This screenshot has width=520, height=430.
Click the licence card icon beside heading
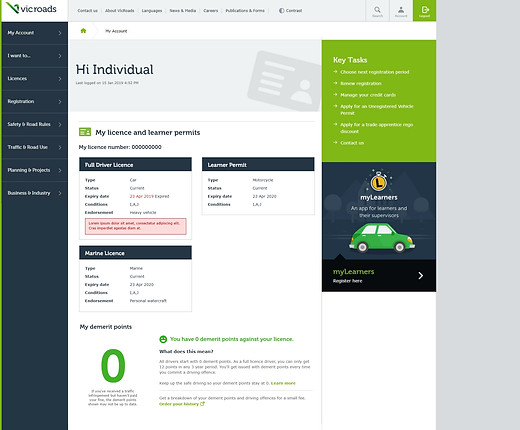[x=85, y=132]
